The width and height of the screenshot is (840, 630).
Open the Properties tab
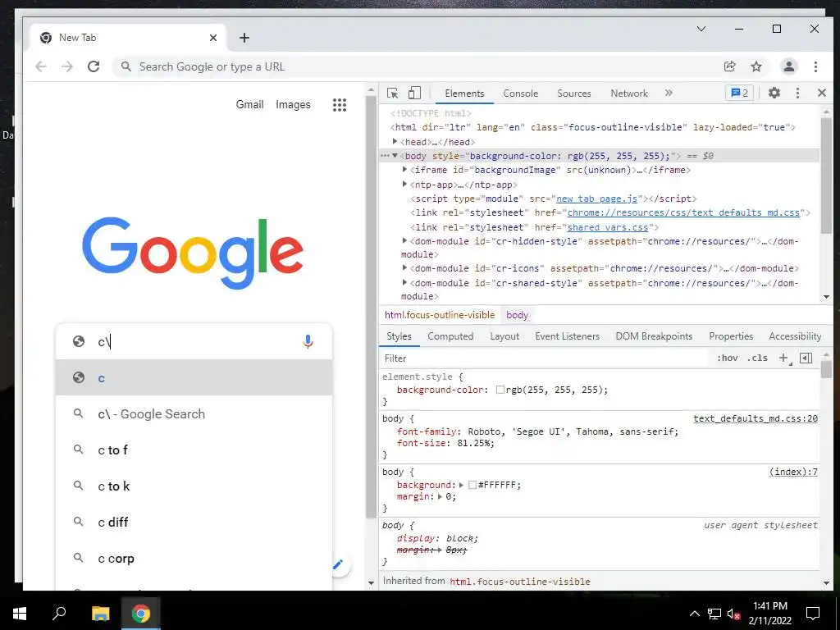[x=731, y=336]
